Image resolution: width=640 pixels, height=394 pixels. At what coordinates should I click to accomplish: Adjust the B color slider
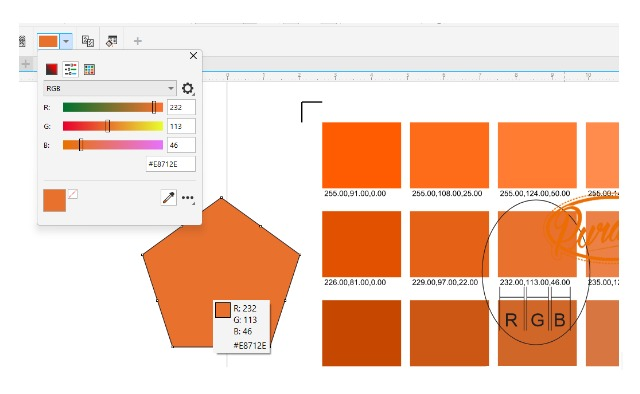(113, 145)
